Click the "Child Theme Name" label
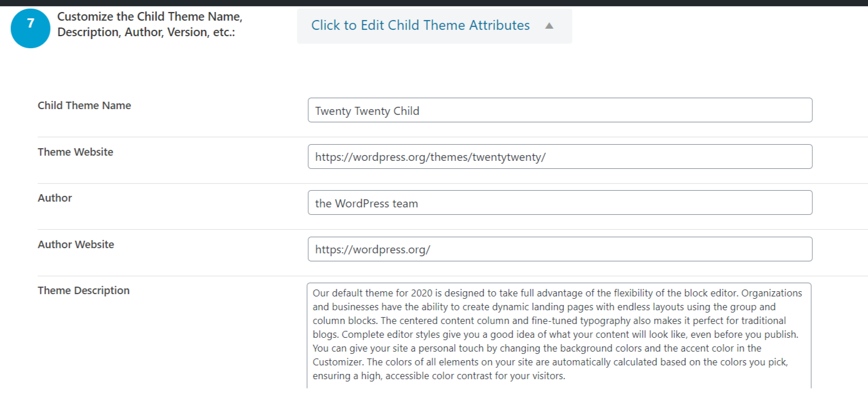Image resolution: width=868 pixels, height=397 pixels. tap(84, 105)
